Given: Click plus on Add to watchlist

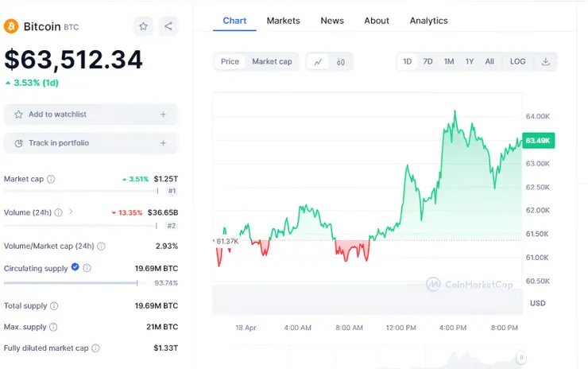Looking at the screenshot, I should (x=163, y=115).
